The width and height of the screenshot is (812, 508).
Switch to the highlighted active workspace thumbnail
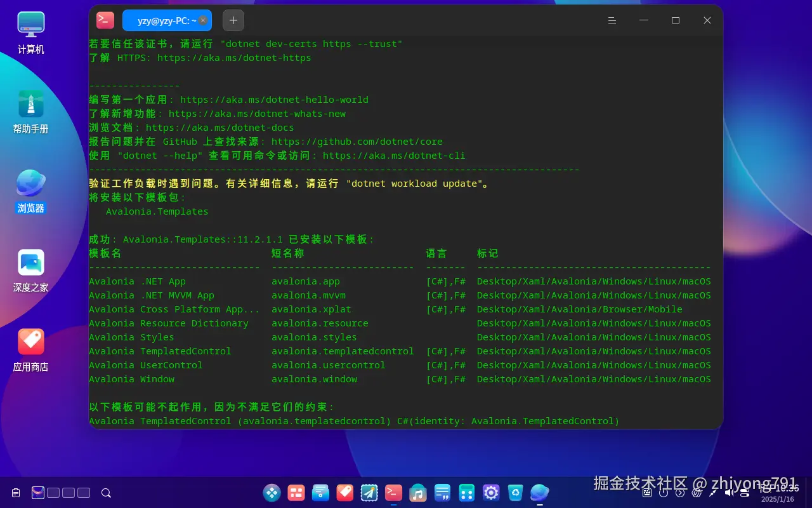click(38, 492)
